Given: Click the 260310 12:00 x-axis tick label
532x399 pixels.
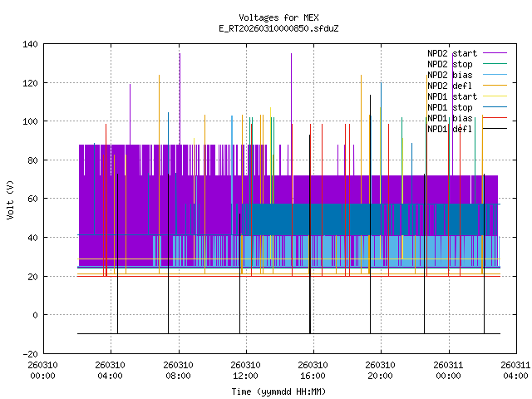Looking at the screenshot, I should [245, 370].
